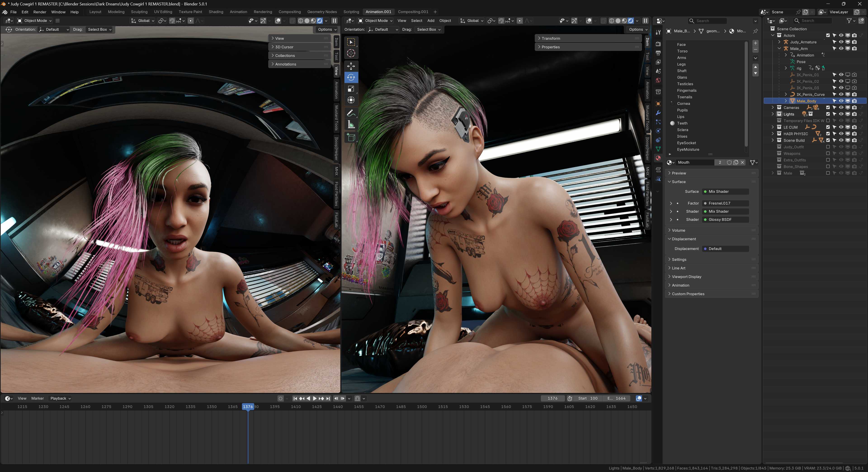Switch to the Compositing.001 workspace tab
Image resolution: width=868 pixels, height=472 pixels.
pos(413,12)
